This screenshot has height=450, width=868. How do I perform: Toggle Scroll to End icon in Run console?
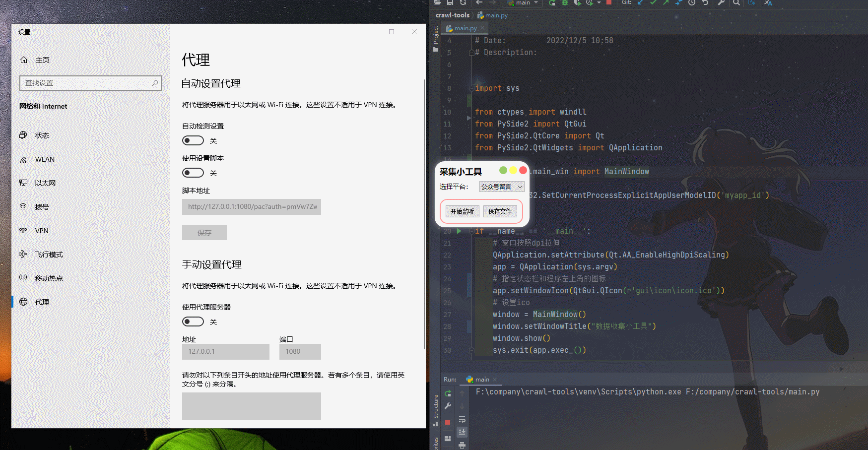click(462, 432)
